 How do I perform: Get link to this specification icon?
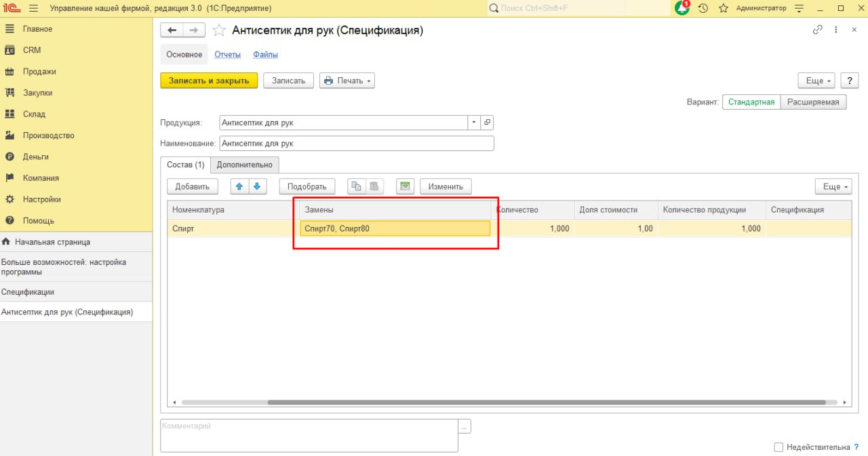[x=818, y=30]
